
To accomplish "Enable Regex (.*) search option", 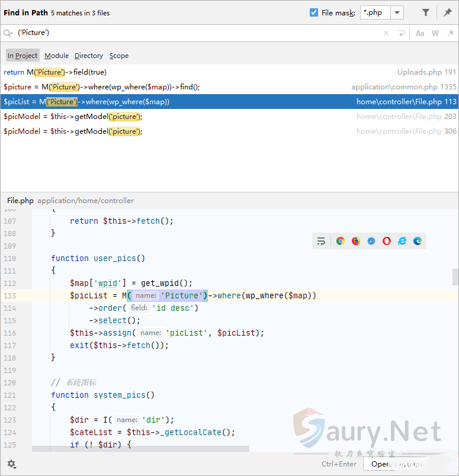I will pyautogui.click(x=450, y=33).
